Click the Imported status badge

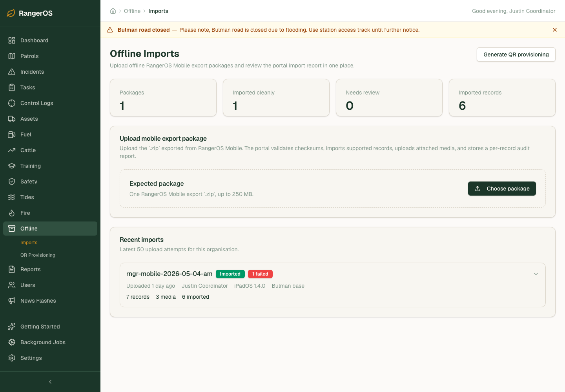230,274
